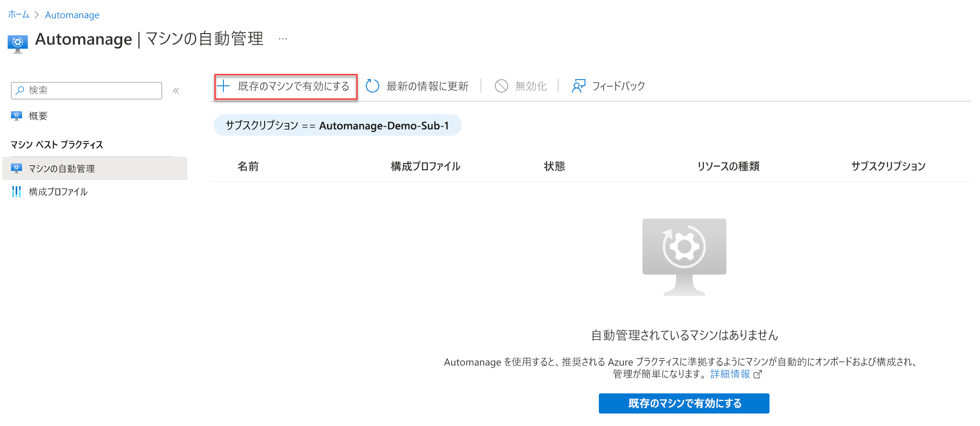980x426 pixels.
Task: Click the 構成プロファイル bars icon
Action: 16,192
